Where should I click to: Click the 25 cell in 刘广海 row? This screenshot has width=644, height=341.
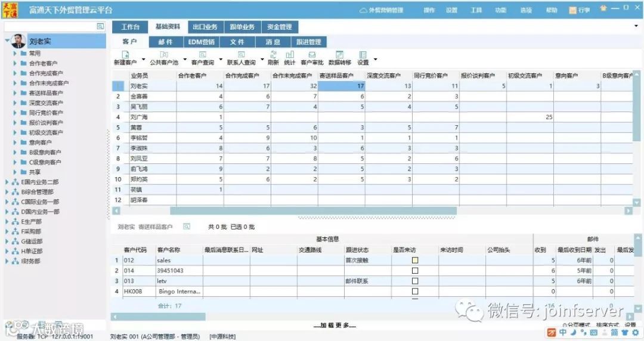click(x=530, y=117)
